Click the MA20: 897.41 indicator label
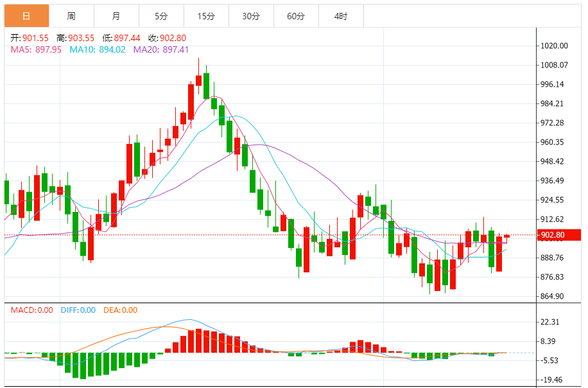This screenshot has width=588, height=388. click(161, 49)
